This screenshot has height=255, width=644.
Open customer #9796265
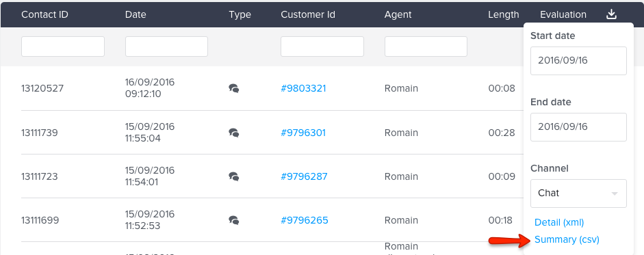point(305,220)
